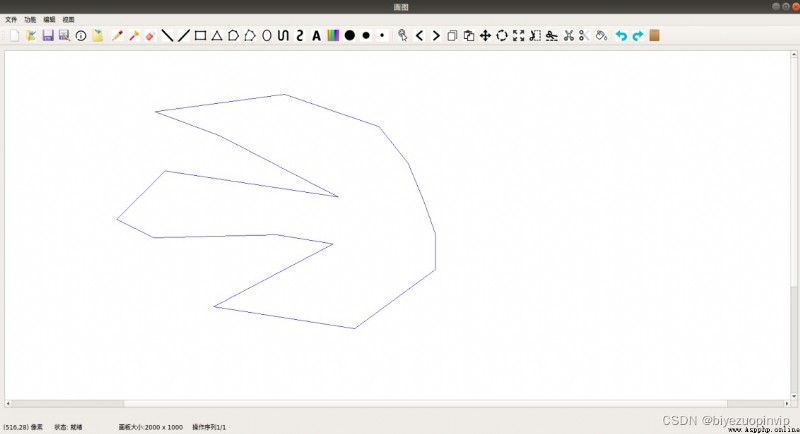This screenshot has width=800, height=434.
Task: Save the drawing with the floppy icon
Action: 48,36
